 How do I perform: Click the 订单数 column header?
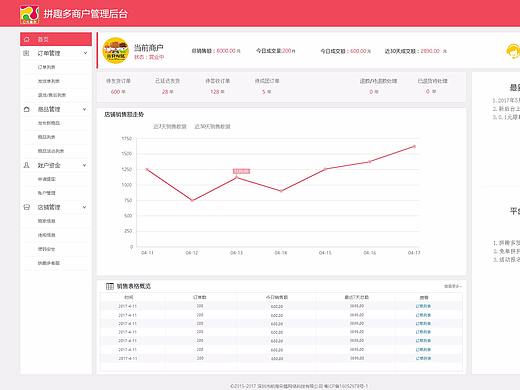click(x=200, y=297)
